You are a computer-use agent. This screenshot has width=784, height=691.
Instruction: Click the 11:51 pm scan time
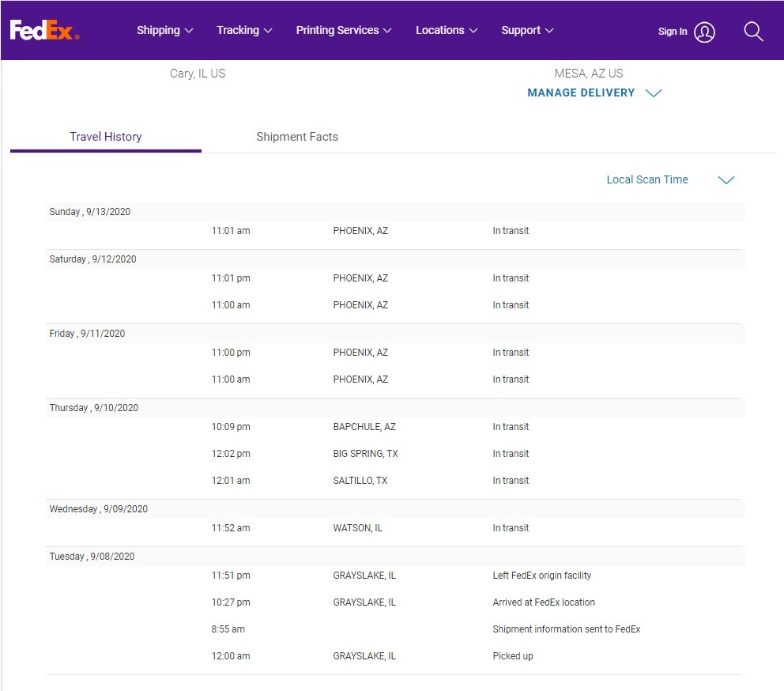tap(231, 576)
